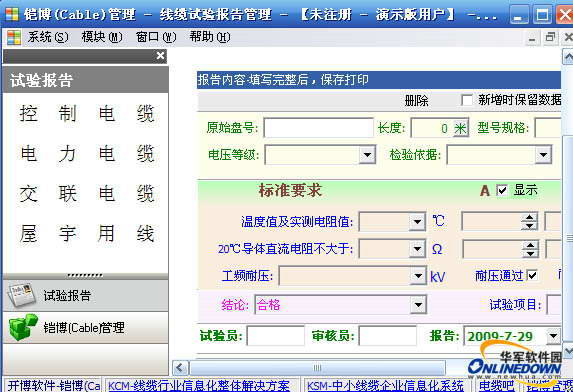Click the 长度 input field

click(432, 128)
